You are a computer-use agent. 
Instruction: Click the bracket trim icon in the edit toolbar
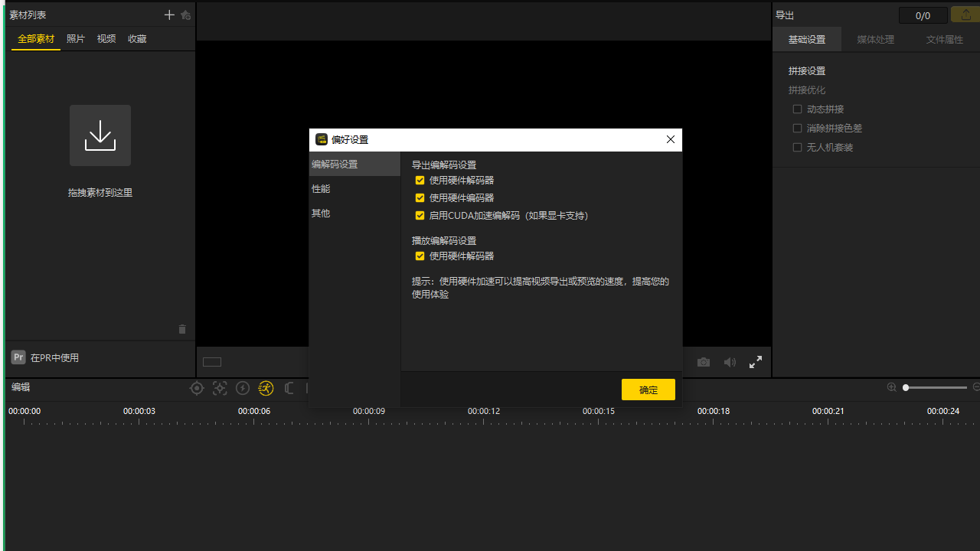pos(289,388)
